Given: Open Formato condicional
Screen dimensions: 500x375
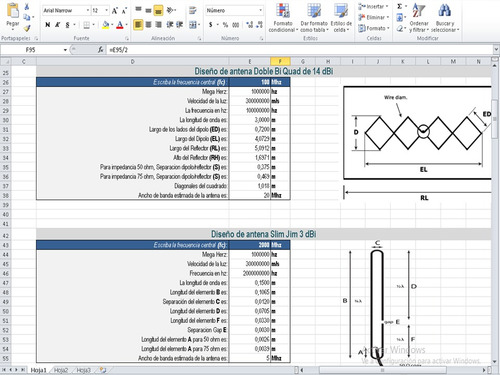Looking at the screenshot, I should [x=283, y=18].
